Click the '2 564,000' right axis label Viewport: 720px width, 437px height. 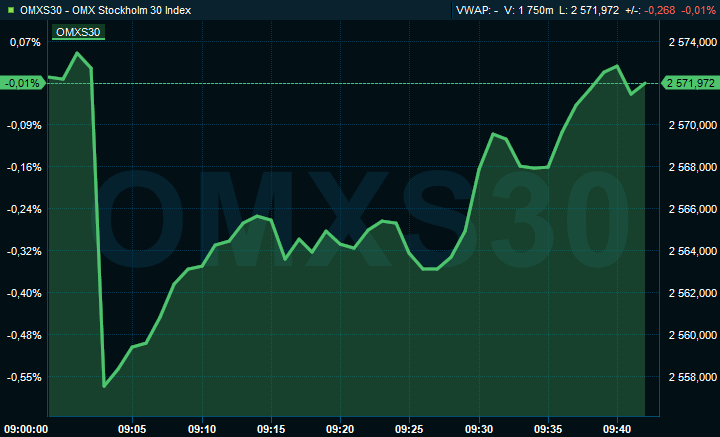coord(692,251)
